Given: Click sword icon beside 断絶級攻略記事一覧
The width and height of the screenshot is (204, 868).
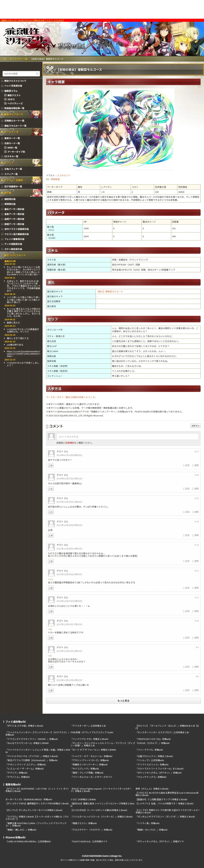Looking at the screenshot, I should coord(2,109).
